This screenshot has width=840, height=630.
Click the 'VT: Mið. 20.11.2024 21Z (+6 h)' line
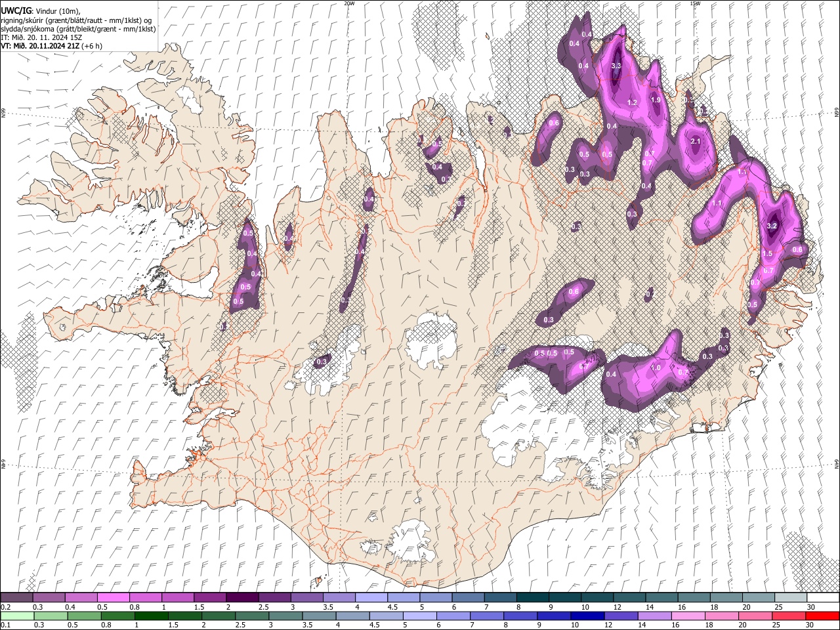51,46
